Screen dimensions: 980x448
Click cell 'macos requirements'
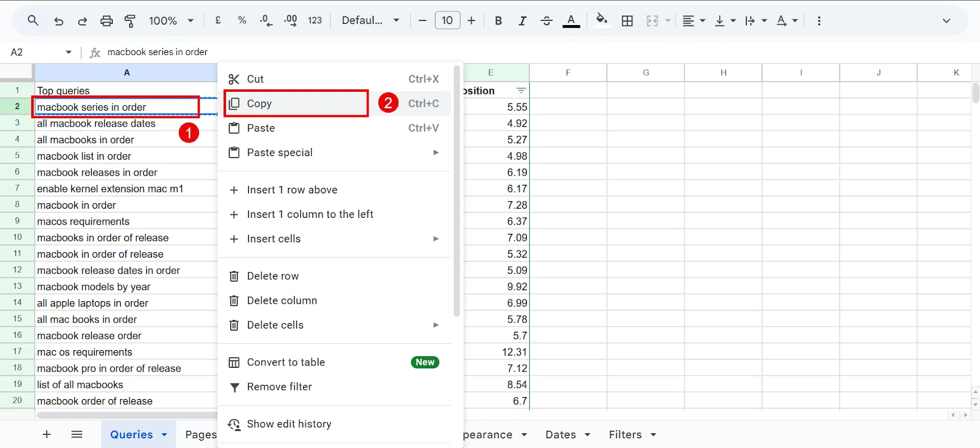(x=126, y=222)
